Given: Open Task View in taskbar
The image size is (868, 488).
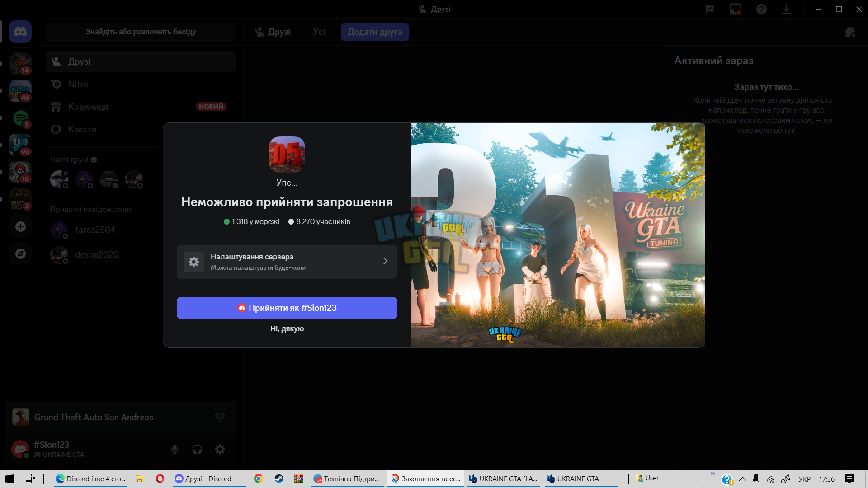Looking at the screenshot, I should [30, 479].
